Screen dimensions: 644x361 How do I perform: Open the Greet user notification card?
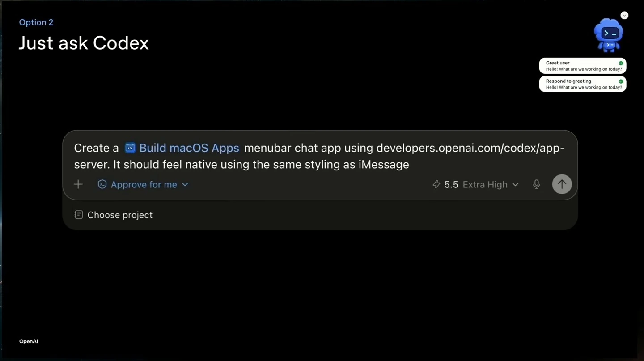[583, 66]
